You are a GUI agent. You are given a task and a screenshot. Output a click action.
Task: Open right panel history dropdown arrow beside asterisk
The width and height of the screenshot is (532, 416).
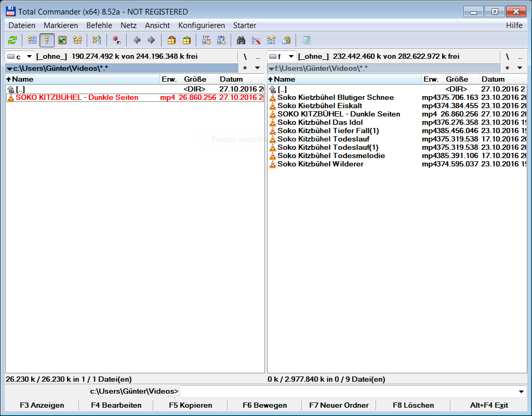coord(520,68)
